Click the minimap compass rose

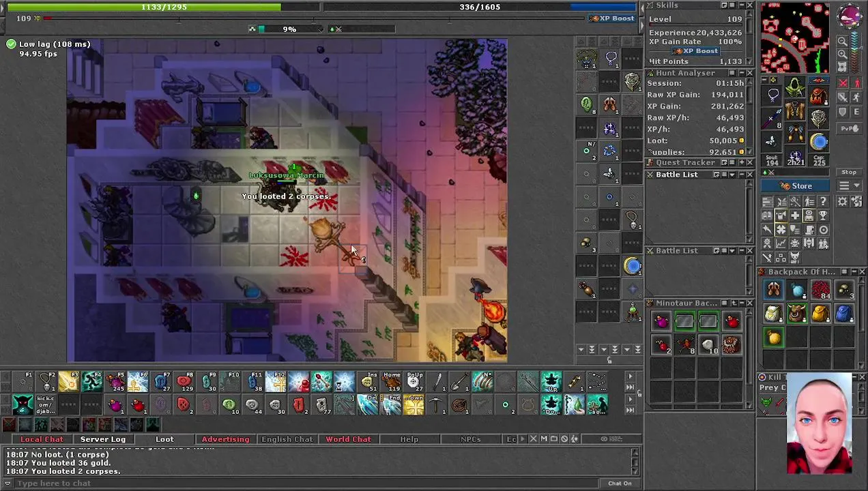click(850, 16)
